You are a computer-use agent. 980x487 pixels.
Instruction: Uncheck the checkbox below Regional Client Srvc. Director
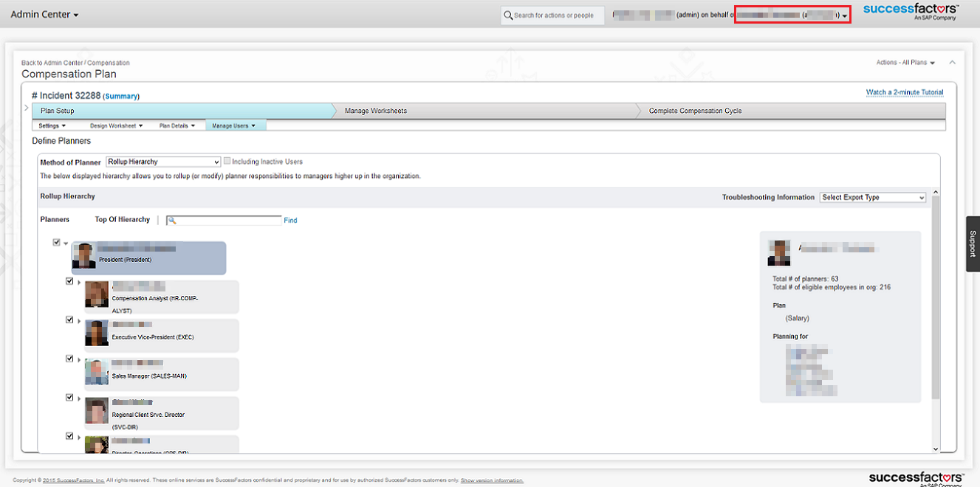pos(69,436)
